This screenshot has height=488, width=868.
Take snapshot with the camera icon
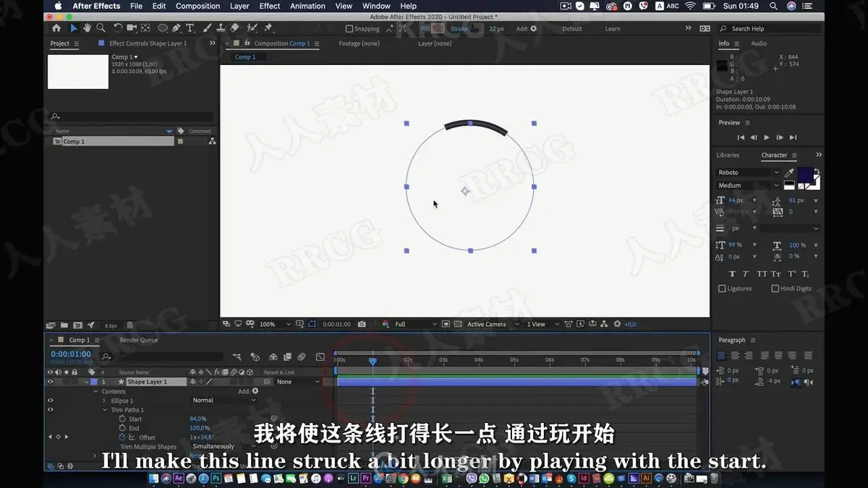coord(362,324)
